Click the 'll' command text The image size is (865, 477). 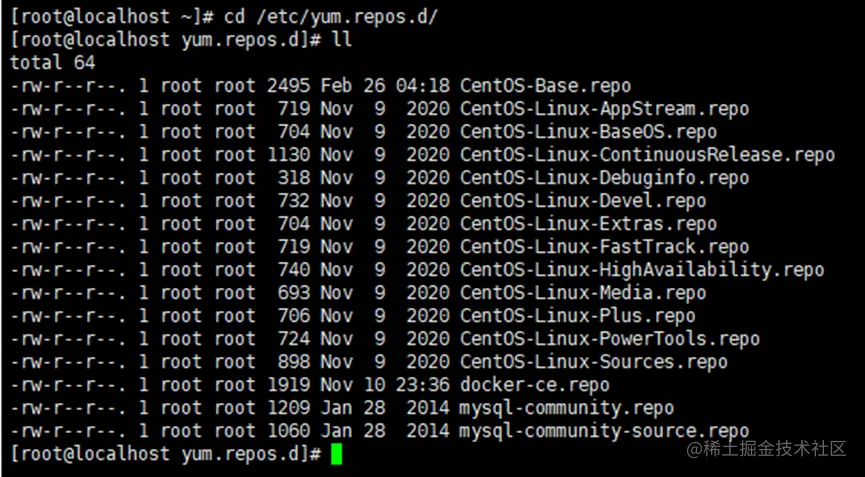(341, 40)
